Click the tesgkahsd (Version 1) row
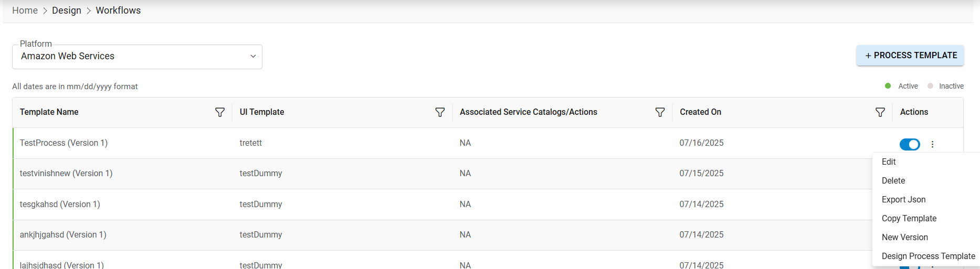980x269 pixels. [60, 205]
